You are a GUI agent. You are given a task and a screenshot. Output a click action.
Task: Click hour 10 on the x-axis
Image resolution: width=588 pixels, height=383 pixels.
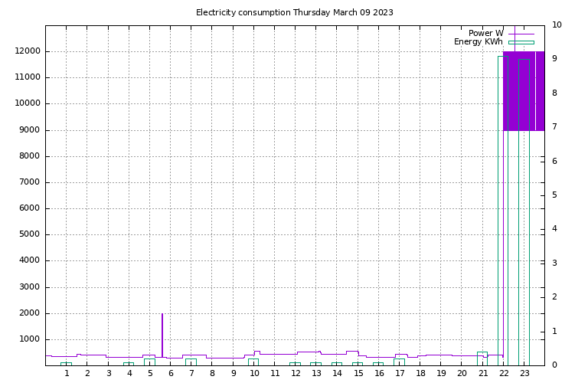pyautogui.click(x=254, y=373)
